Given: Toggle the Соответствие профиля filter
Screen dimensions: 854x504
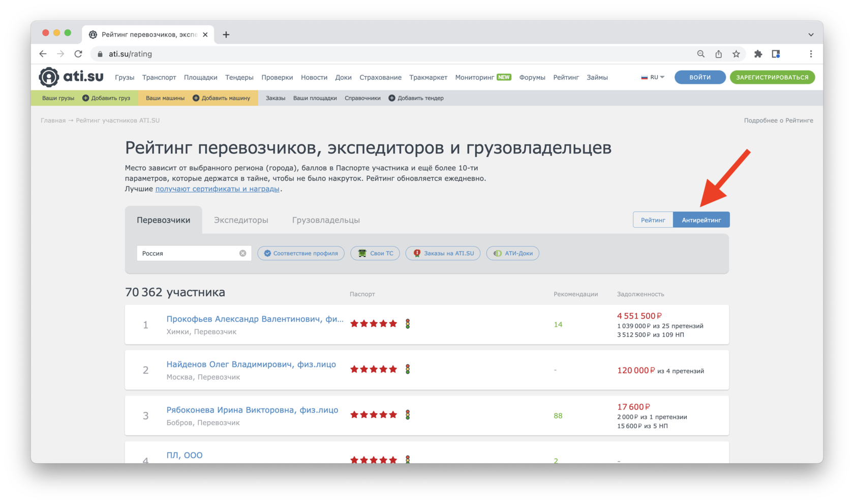Looking at the screenshot, I should pos(301,253).
